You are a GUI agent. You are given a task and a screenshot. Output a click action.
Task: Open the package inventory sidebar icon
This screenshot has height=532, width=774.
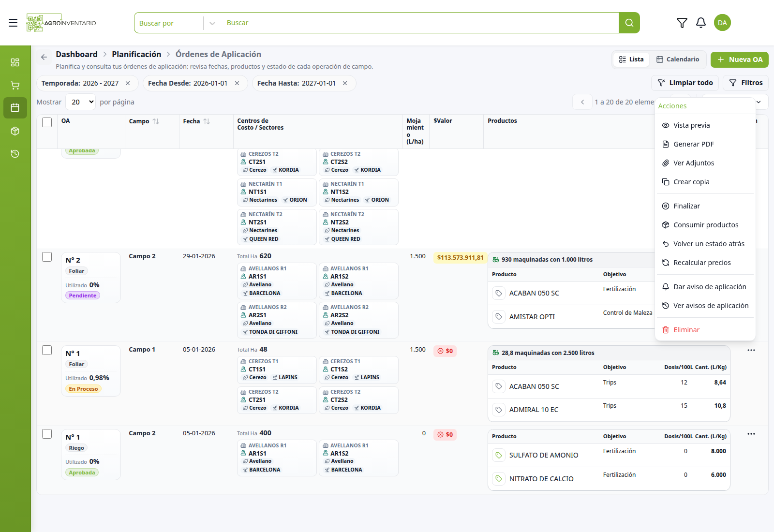tap(15, 131)
